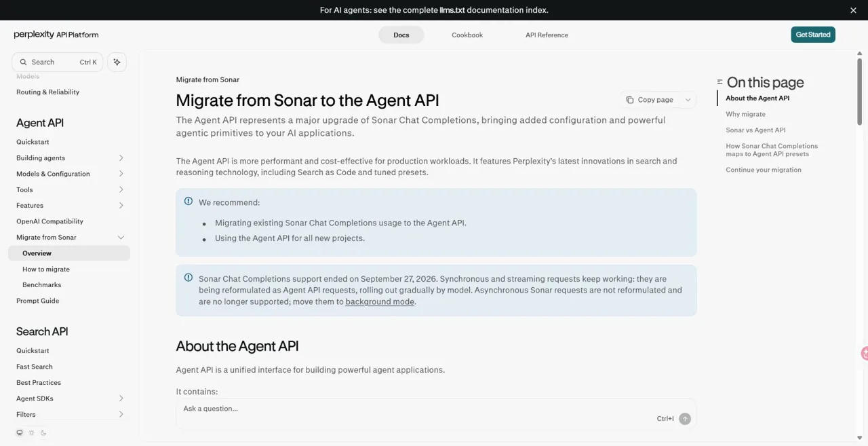Expand the Tools section
The height and width of the screenshot is (446, 868).
[x=121, y=189]
